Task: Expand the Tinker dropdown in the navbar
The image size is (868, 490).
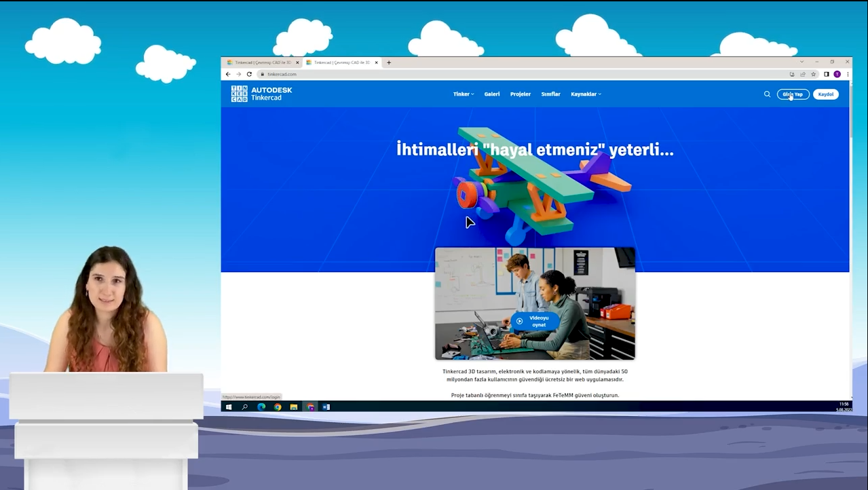Action: [x=462, y=94]
